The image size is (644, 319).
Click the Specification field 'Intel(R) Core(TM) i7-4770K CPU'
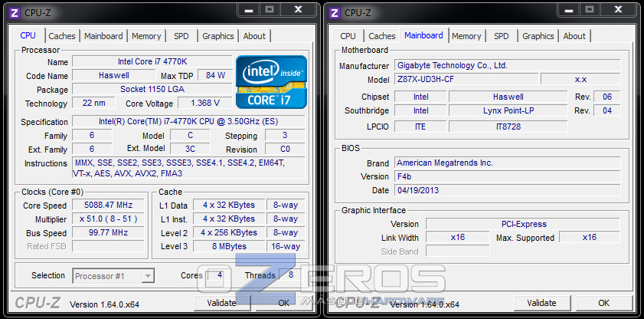[x=188, y=121]
